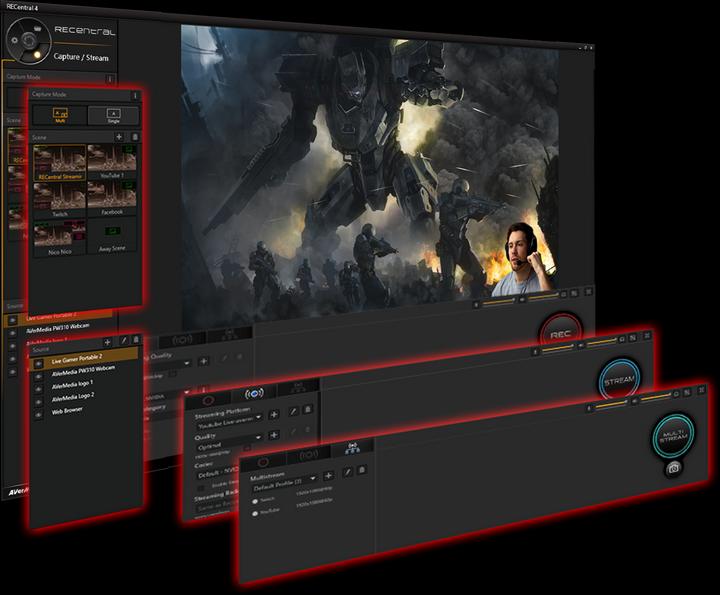Click webcam overlay in video preview
Image resolution: width=720 pixels, height=595 pixels.
click(525, 259)
